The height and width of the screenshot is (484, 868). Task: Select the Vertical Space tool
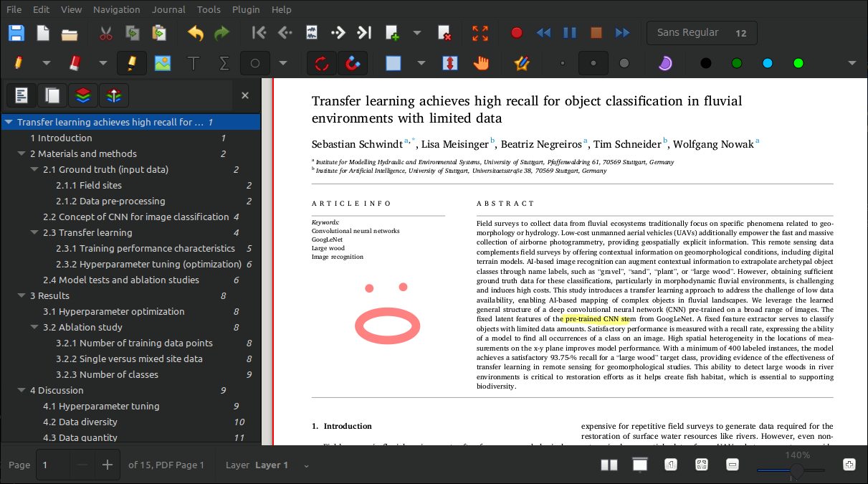[450, 63]
